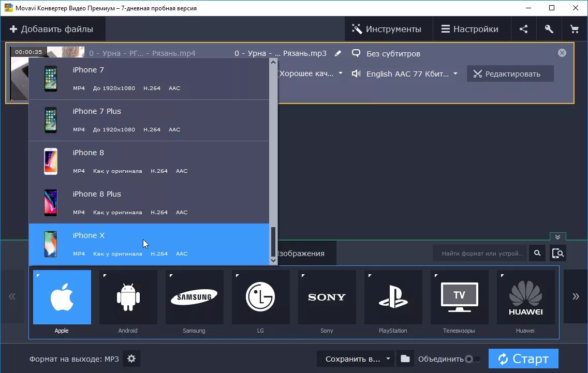
Task: Choose the iPhone 8 preset
Action: click(x=149, y=161)
